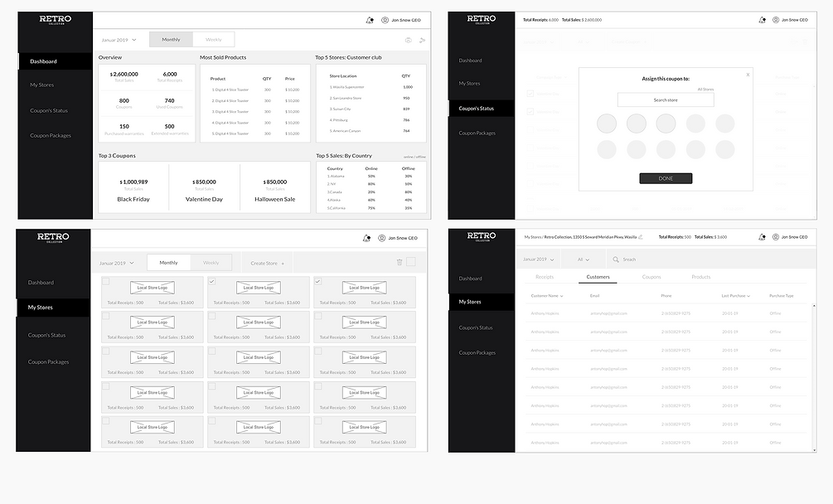This screenshot has width=833, height=504.
Task: Uncheck the middle store card in the top row
Action: (212, 282)
